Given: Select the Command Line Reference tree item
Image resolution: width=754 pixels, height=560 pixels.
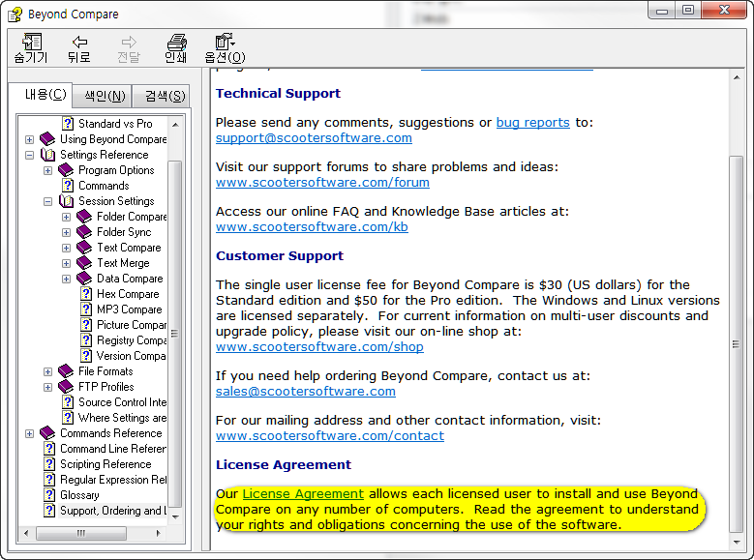Looking at the screenshot, I should (113, 449).
